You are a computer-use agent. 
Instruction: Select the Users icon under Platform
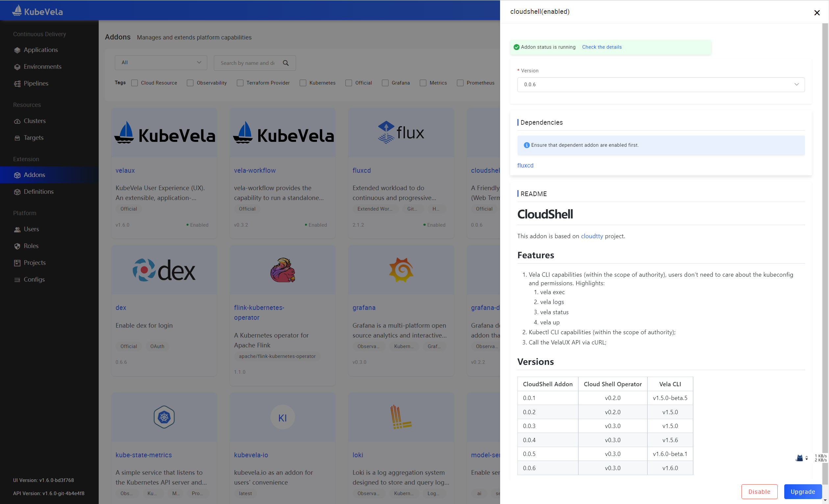tap(17, 229)
